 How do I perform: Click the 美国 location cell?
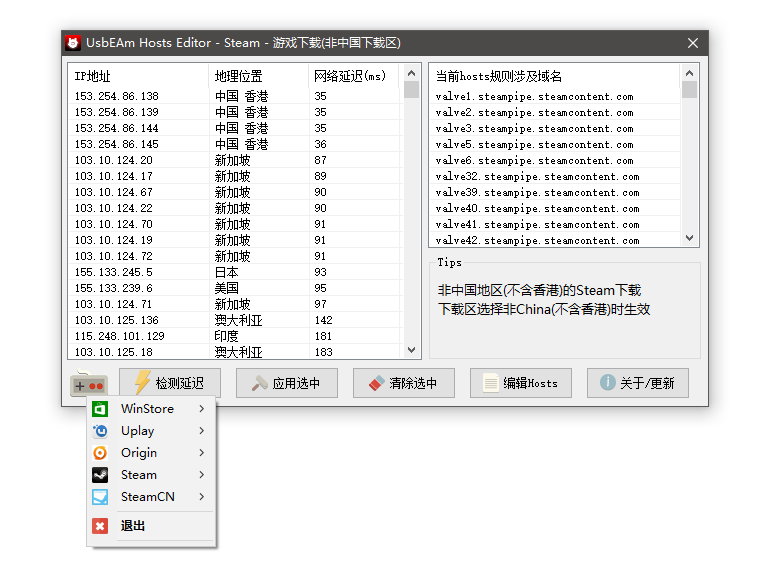coord(226,288)
